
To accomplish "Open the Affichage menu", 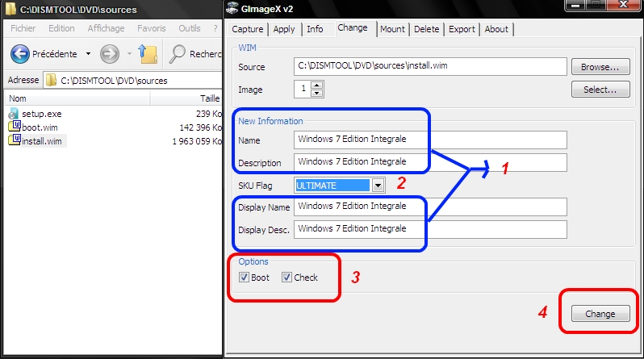I will coord(104,27).
